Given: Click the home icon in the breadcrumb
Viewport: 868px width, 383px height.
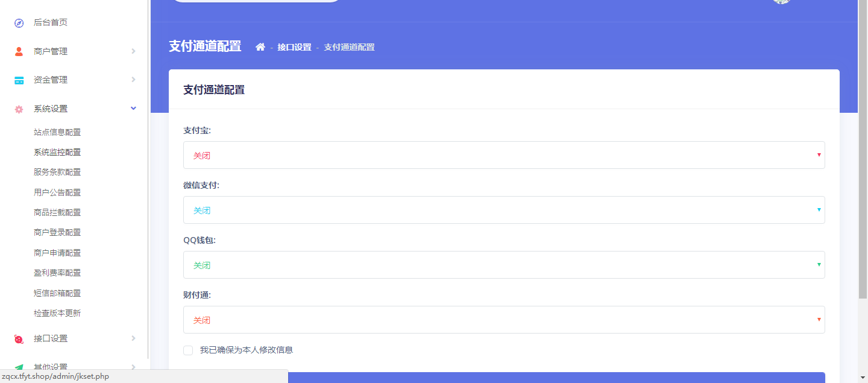Looking at the screenshot, I should click(x=260, y=46).
